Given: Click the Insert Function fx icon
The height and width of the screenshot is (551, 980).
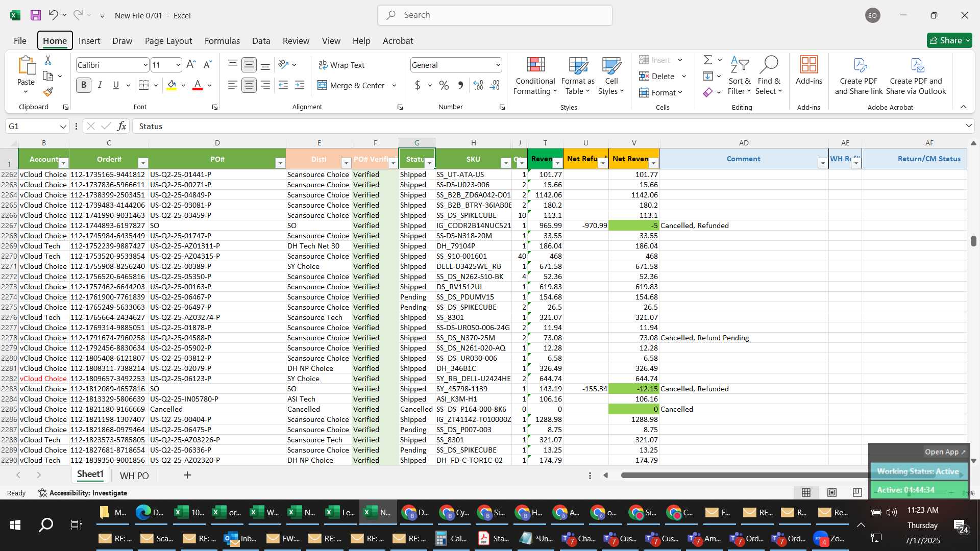Looking at the screenshot, I should click(x=121, y=126).
